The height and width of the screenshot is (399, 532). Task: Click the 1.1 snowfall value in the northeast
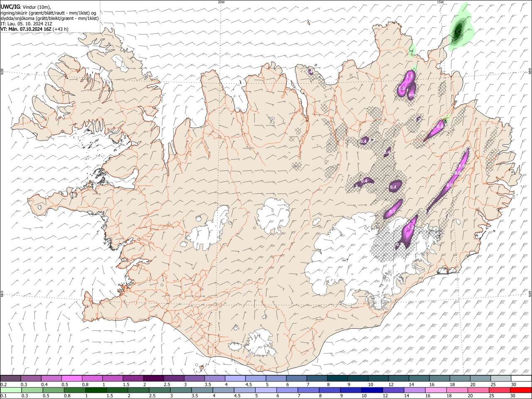(x=409, y=76)
